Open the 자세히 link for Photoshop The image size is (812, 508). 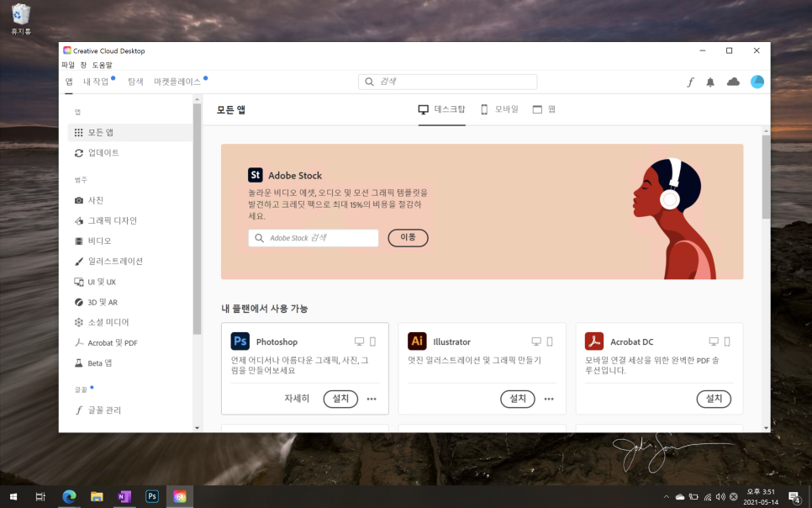click(297, 399)
